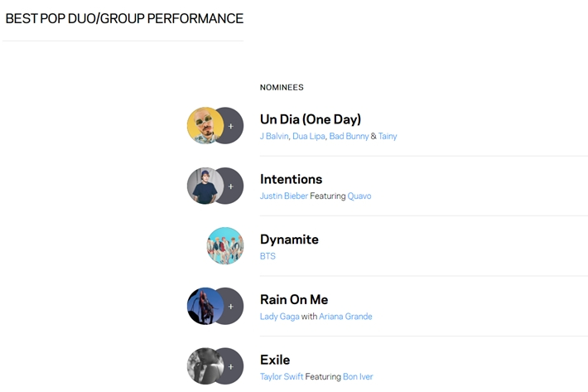Click J Balvin's yellow avatar thumbnail
The image size is (588, 392).
205,126
